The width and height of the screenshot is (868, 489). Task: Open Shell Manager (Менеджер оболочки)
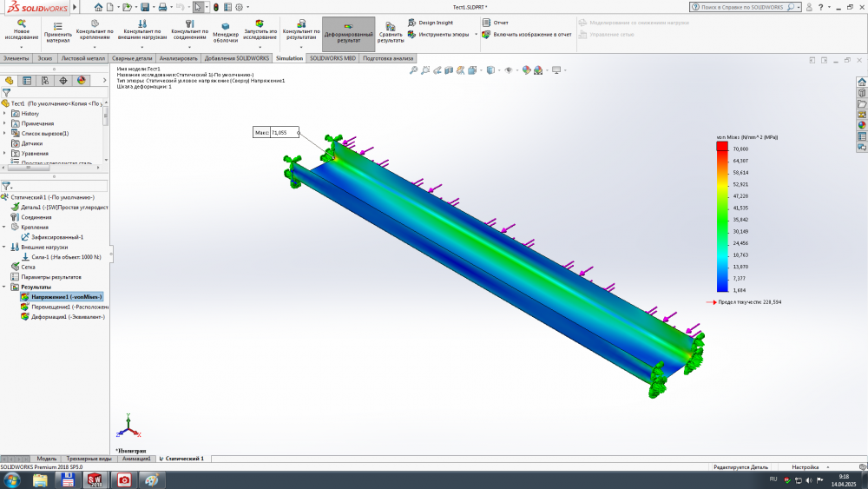[226, 26]
